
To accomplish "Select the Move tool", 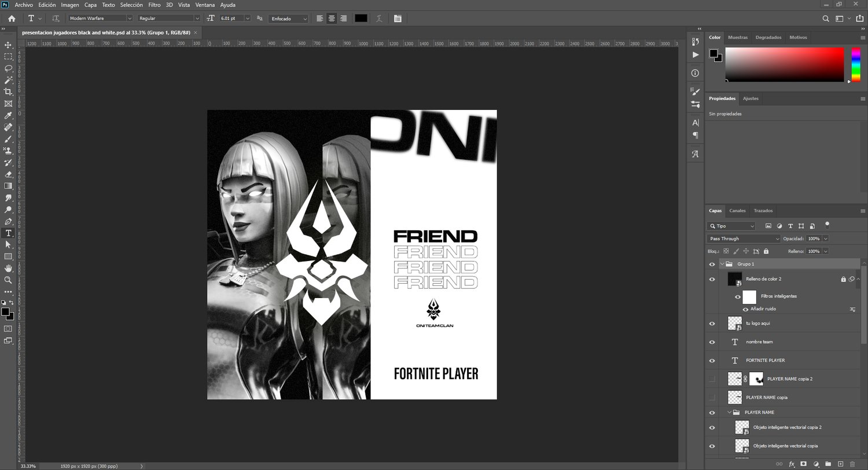I will 8,45.
